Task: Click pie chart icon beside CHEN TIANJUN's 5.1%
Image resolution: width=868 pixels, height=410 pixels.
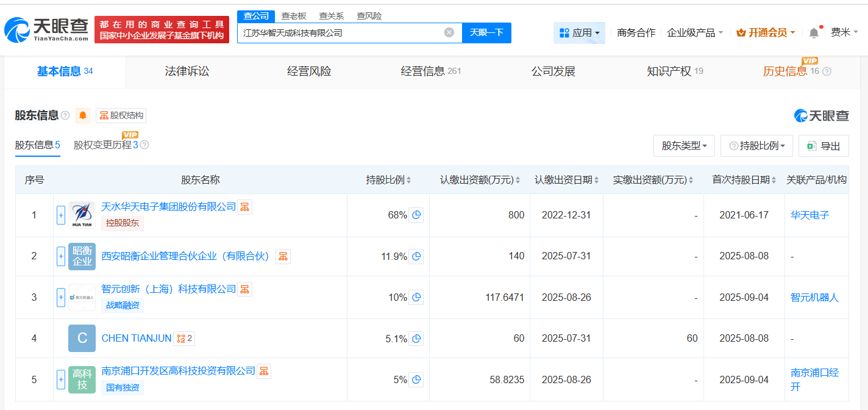Action: pyautogui.click(x=416, y=338)
